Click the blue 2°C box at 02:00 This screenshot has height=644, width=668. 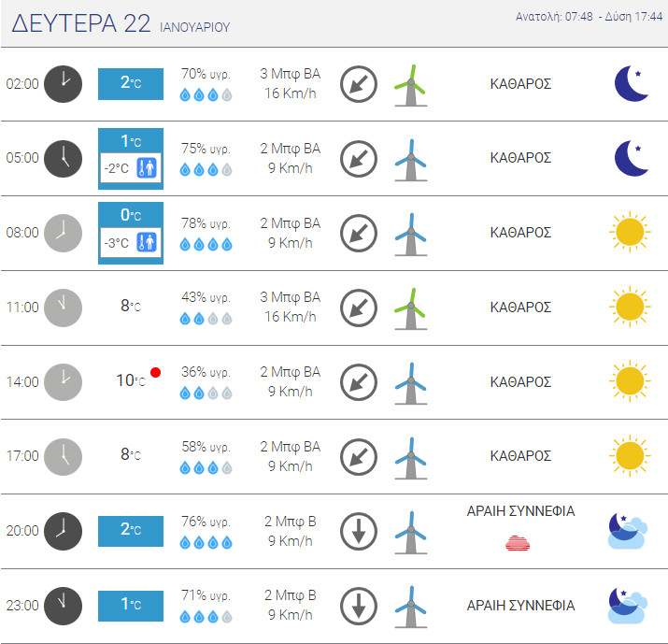pyautogui.click(x=131, y=83)
